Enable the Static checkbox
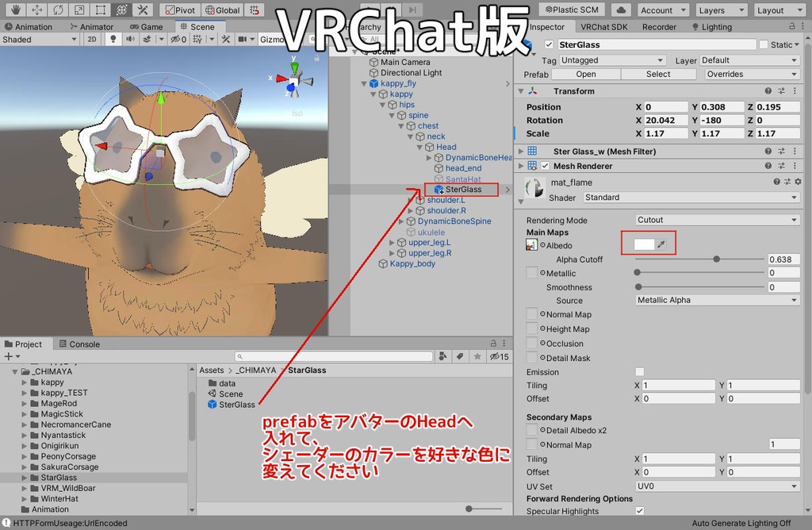Screen dimensions: 812x530 [x=764, y=45]
